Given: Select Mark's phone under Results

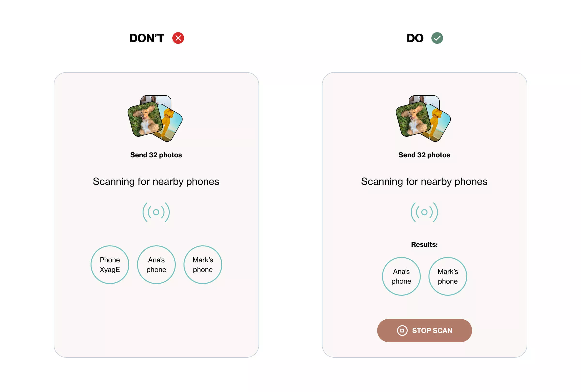Looking at the screenshot, I should click(448, 276).
